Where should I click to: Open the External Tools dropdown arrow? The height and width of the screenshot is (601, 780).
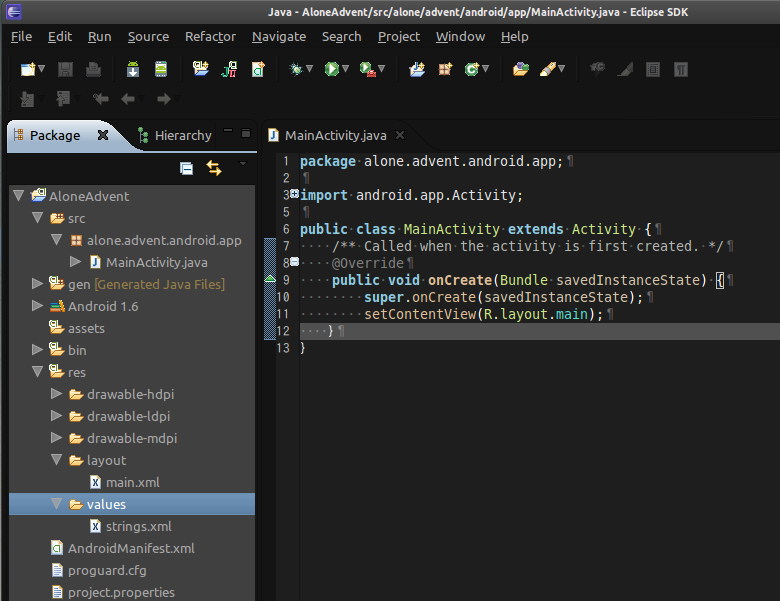(x=382, y=69)
